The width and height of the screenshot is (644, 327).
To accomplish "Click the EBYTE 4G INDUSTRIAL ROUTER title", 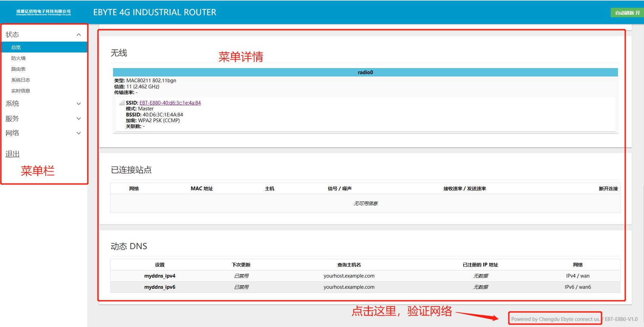I will [x=155, y=13].
